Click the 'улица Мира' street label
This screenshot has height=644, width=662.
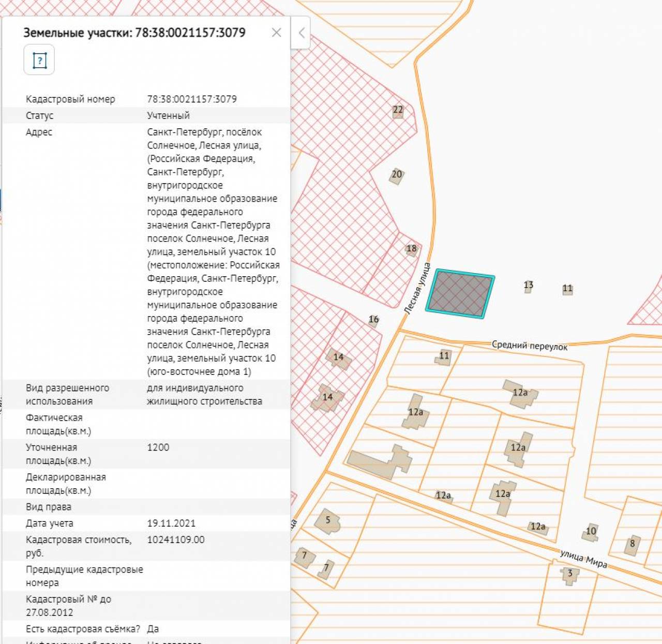tap(584, 559)
